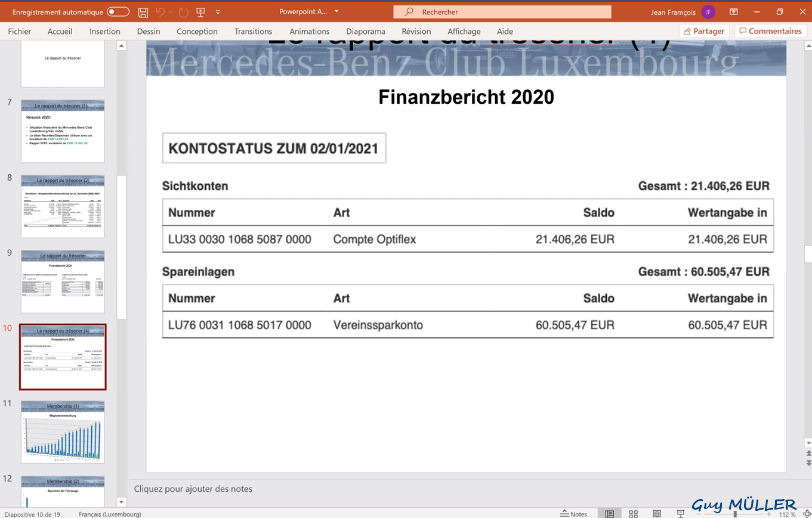The width and height of the screenshot is (812, 518).
Task: Open the file name dropdown arrow
Action: [336, 12]
